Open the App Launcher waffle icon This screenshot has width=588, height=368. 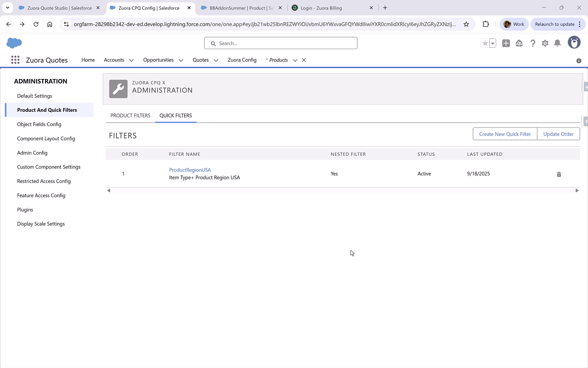(x=15, y=60)
